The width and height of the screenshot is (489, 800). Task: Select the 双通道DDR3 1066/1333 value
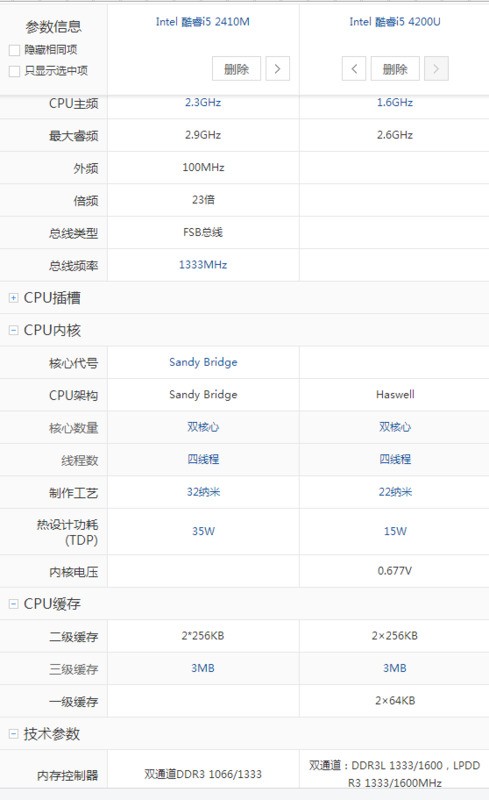(203, 774)
